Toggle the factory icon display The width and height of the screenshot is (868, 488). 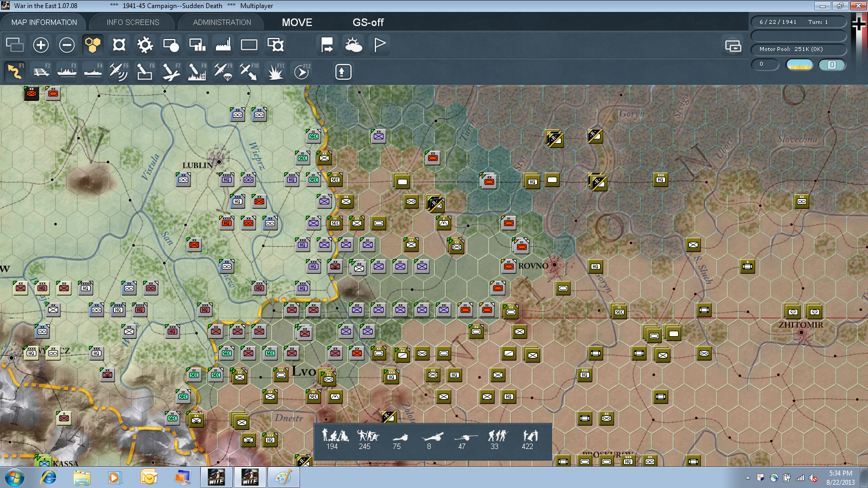click(223, 44)
